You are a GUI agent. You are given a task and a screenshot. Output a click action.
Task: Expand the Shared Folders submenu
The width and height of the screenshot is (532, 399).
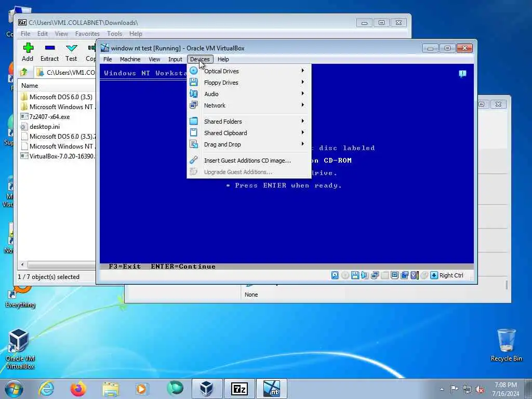pos(249,122)
